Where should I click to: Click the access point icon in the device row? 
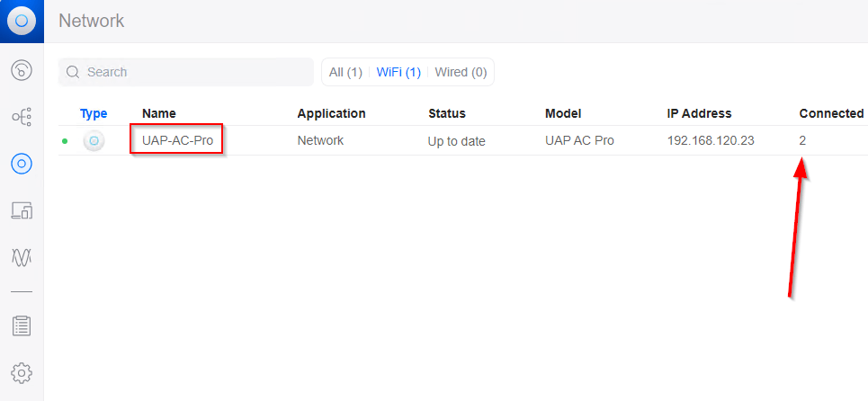coord(94,141)
